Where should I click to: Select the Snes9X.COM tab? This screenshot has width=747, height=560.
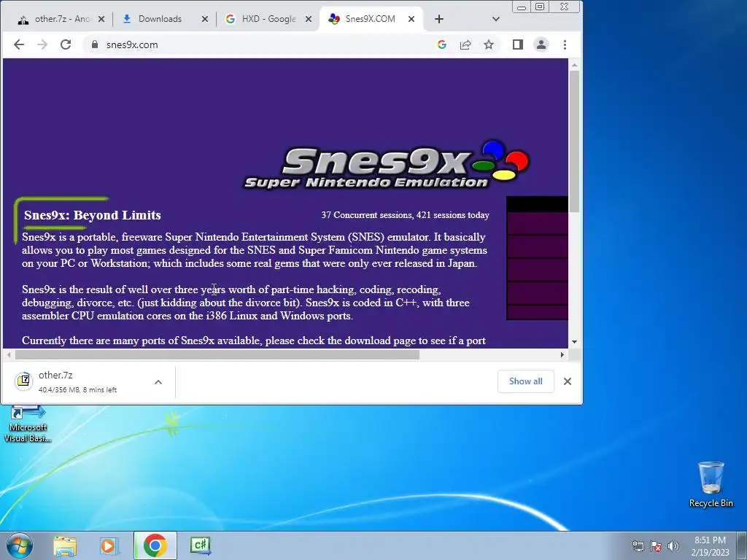370,19
